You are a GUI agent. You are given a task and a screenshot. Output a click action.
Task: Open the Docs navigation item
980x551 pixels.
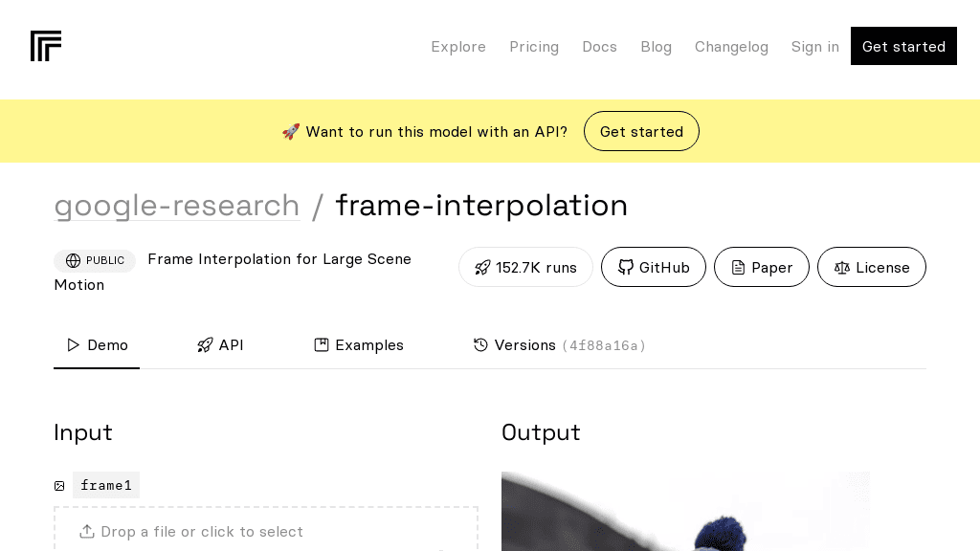click(599, 47)
